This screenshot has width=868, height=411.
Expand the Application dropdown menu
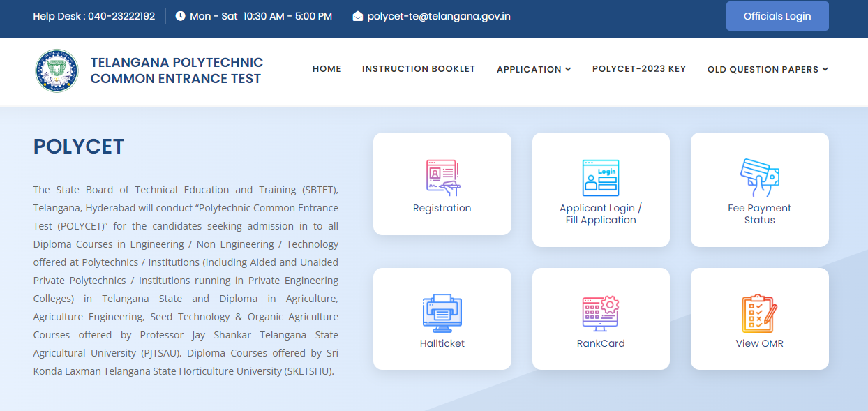point(534,69)
